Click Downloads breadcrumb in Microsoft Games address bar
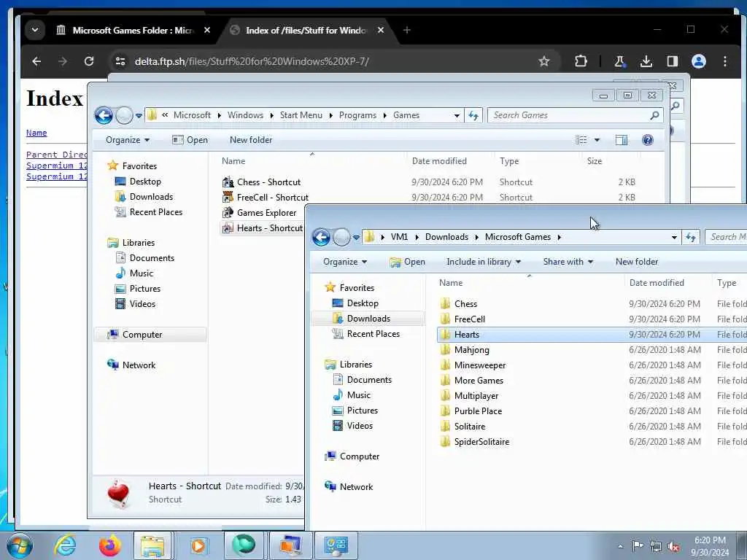The image size is (747, 560). (446, 237)
